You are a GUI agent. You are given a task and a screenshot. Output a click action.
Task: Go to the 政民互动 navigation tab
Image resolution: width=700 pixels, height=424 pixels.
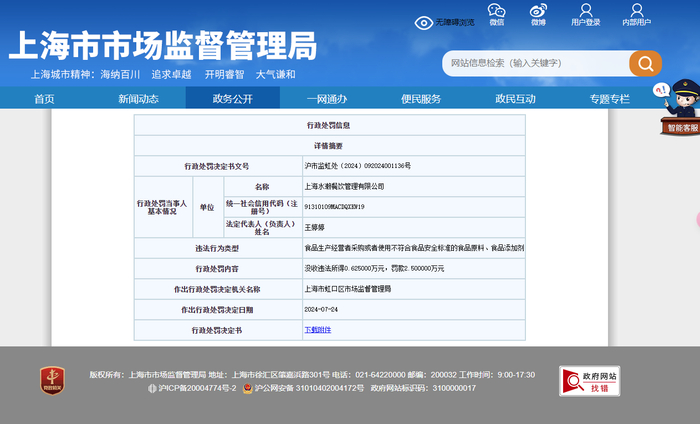pos(515,99)
